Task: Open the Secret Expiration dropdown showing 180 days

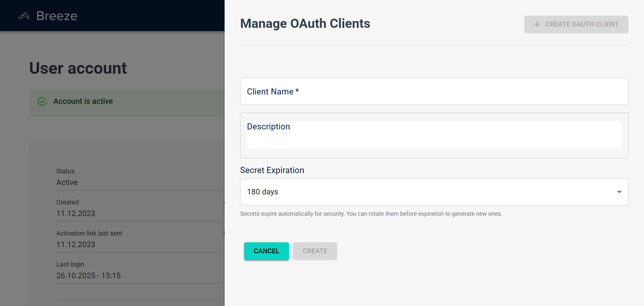Action: click(x=434, y=192)
